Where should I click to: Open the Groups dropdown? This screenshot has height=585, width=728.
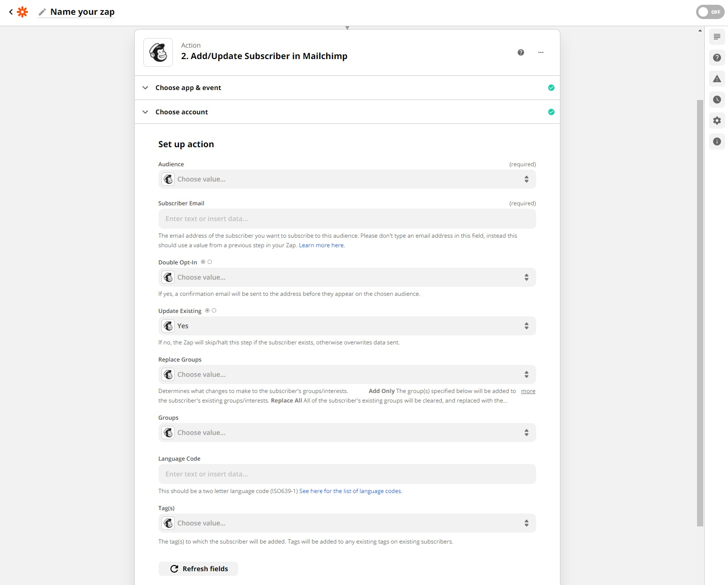coord(347,433)
